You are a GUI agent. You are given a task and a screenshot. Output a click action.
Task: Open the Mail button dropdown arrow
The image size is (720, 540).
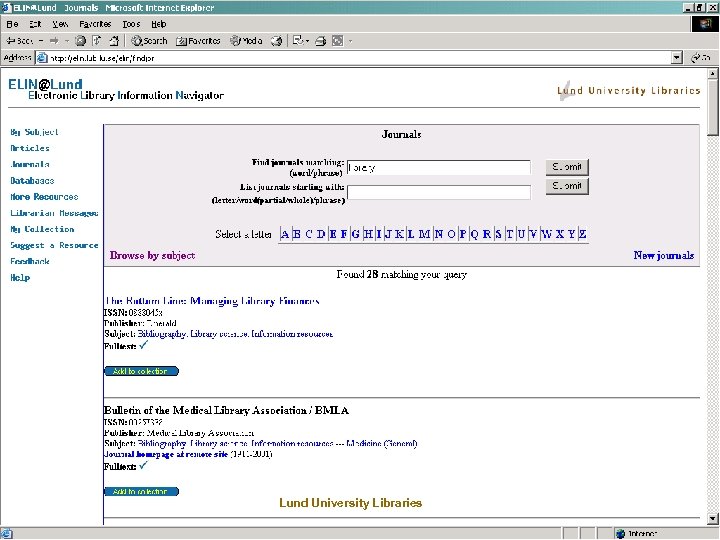point(307,41)
